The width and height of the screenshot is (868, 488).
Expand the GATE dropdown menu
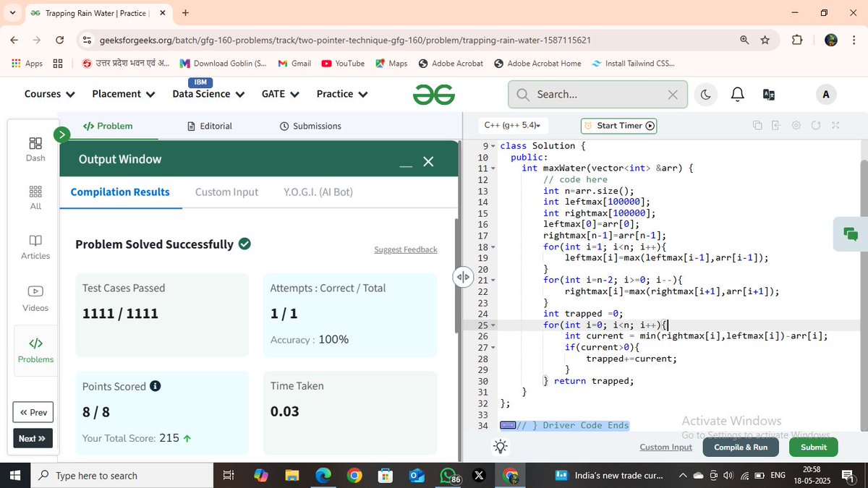pos(281,94)
